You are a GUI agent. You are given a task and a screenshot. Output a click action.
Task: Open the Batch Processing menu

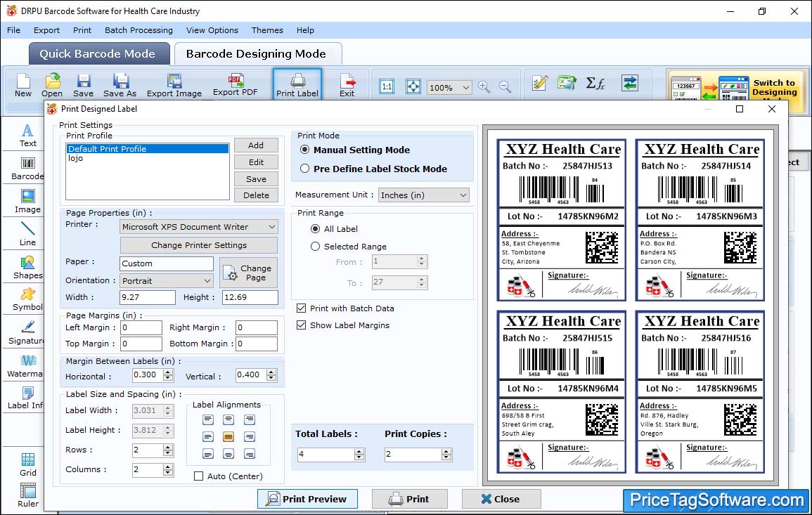coord(138,30)
